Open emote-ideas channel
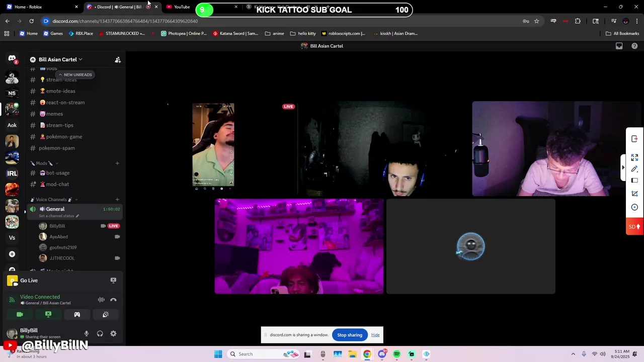Image resolution: width=644 pixels, height=362 pixels. pyautogui.click(x=74, y=91)
